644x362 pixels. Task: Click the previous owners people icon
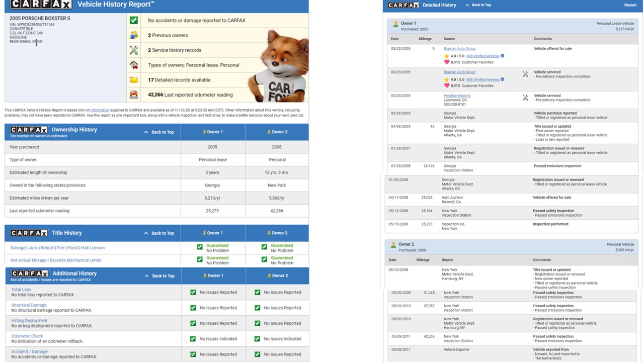pos(134,35)
